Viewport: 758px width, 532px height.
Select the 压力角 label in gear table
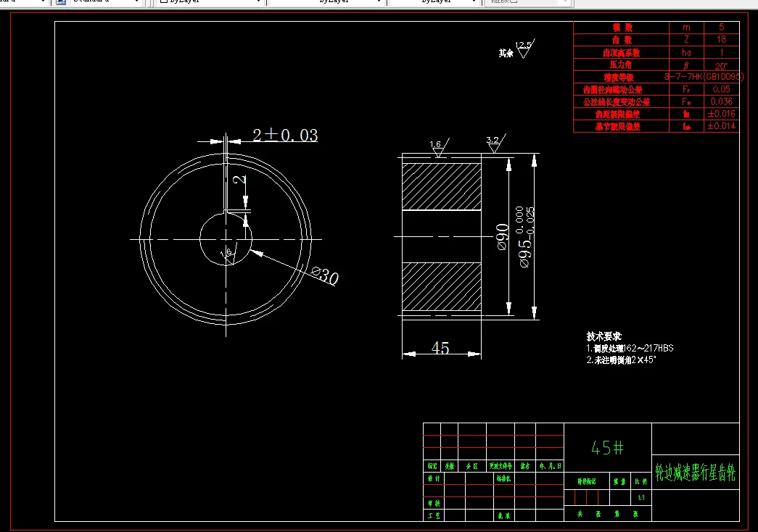click(x=621, y=65)
